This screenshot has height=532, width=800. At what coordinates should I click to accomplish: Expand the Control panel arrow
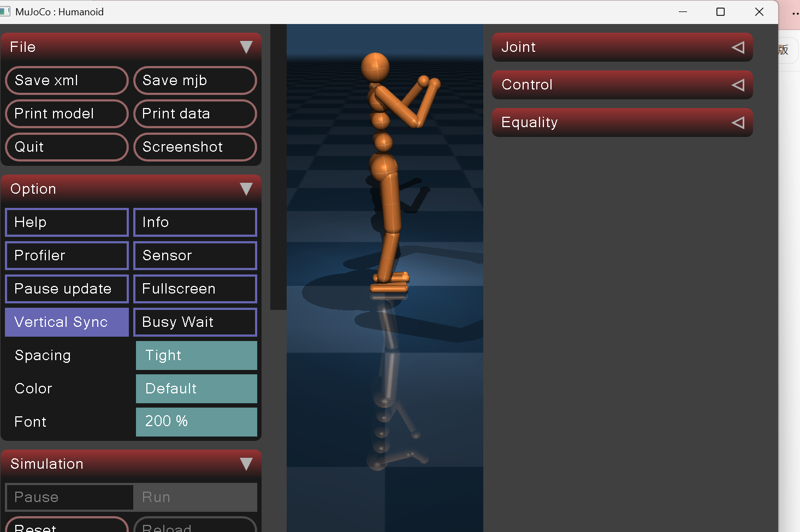pyautogui.click(x=738, y=85)
